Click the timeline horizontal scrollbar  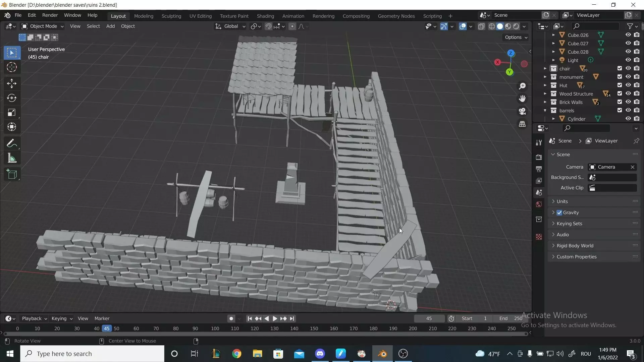pos(265,334)
